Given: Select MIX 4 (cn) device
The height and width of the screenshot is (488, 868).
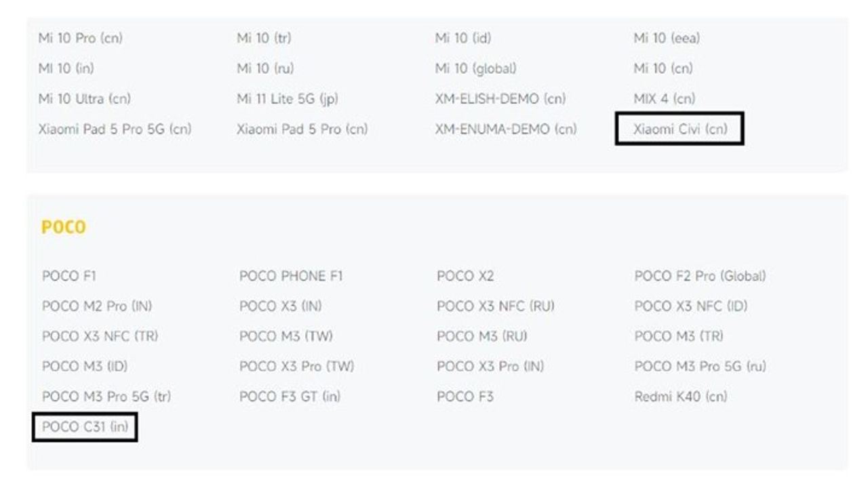Looking at the screenshot, I should tap(665, 99).
